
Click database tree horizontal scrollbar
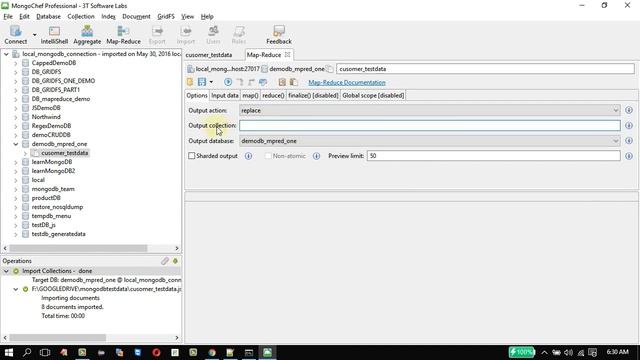click(x=78, y=248)
